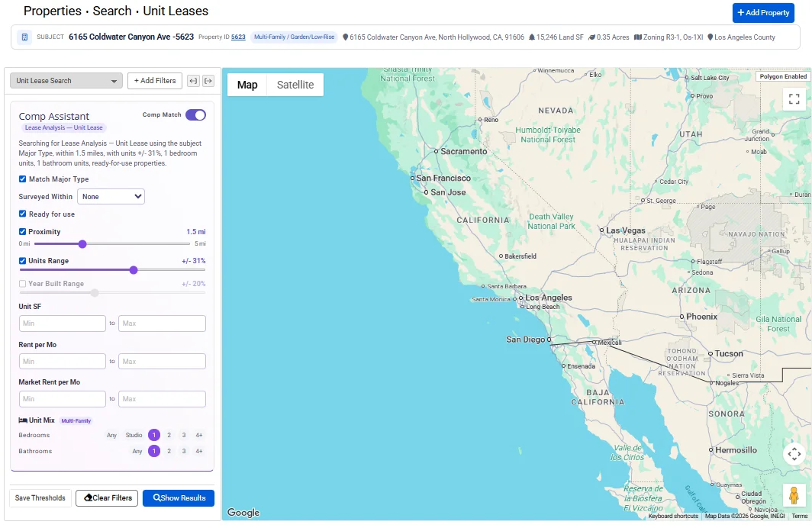This screenshot has width=812, height=528.
Task: Click the acres icon beside 0.35 Acres
Action: pos(592,37)
